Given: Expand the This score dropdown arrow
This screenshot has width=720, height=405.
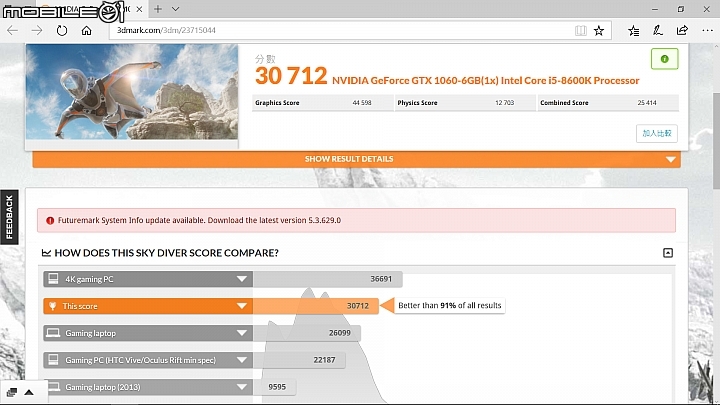Looking at the screenshot, I should (x=242, y=306).
